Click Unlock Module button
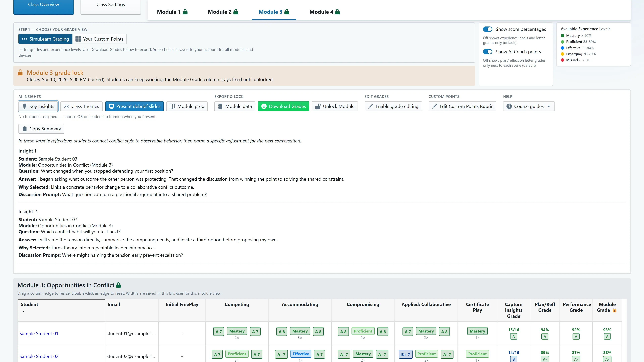The image size is (644, 362). 335,106
